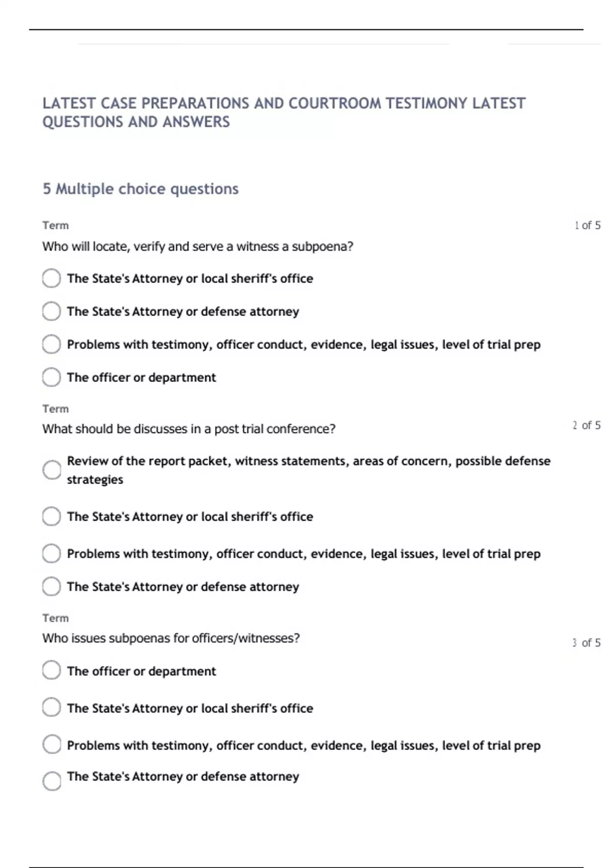
Task: Click the "5 Multiple choice questions" heading
Action: [140, 189]
